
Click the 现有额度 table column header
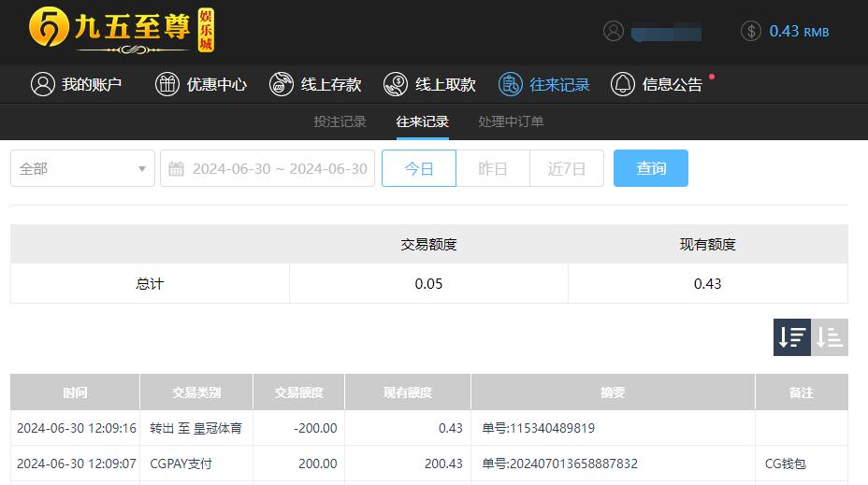pyautogui.click(x=408, y=392)
